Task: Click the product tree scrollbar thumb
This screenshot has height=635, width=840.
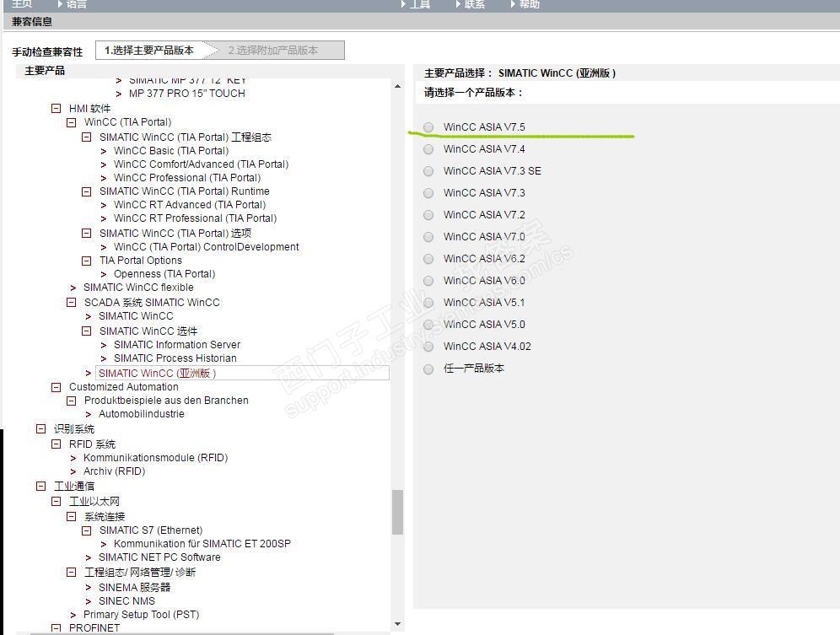Action: 397,512
